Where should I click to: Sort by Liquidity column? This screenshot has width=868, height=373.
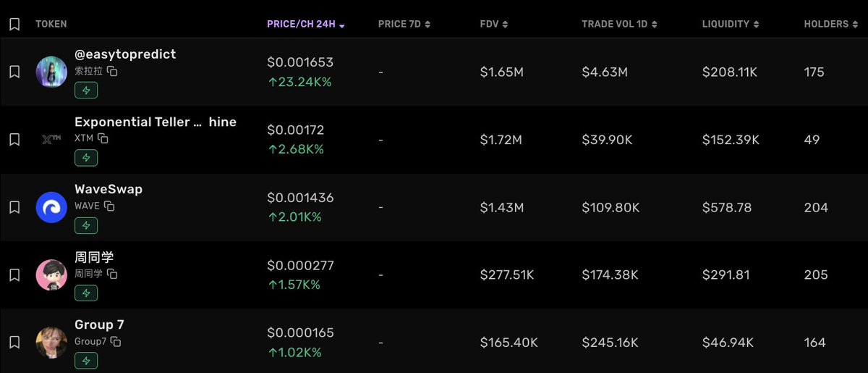pos(731,24)
